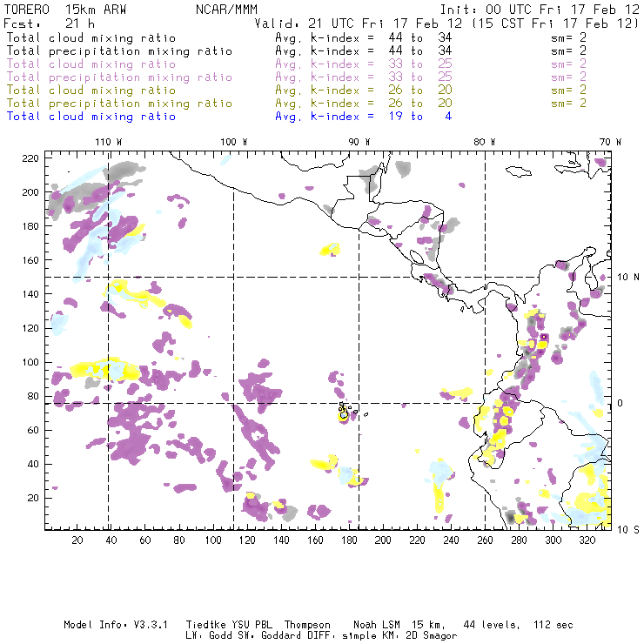The height and width of the screenshot is (644, 644).
Task: Click the olive Total cloud mixing ratio label
Action: 91,91
